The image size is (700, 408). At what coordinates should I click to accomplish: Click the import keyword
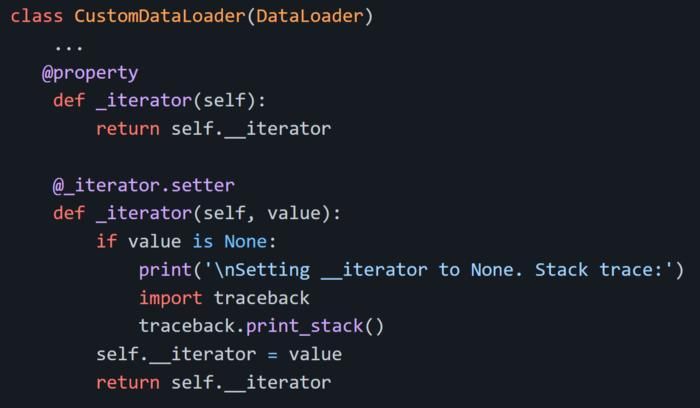[171, 298]
